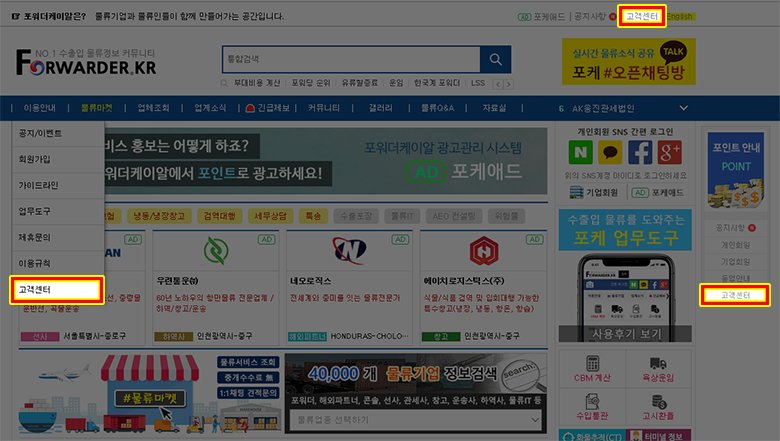The width and height of the screenshot is (780, 441).
Task: Click the English language link
Action: pos(680,16)
